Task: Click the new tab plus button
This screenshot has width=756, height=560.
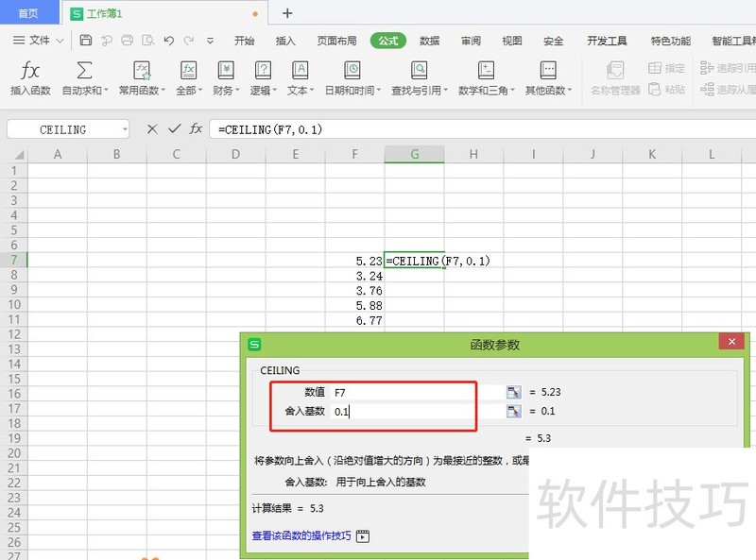Action: click(x=287, y=13)
